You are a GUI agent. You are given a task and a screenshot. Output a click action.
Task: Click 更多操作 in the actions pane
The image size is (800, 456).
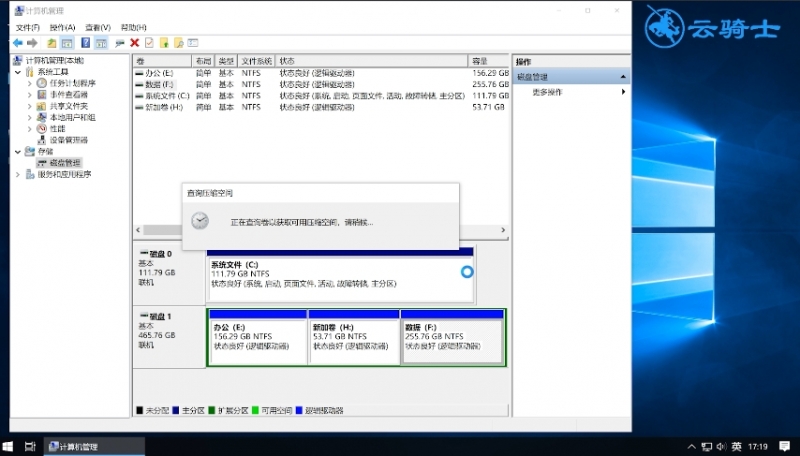(547, 92)
